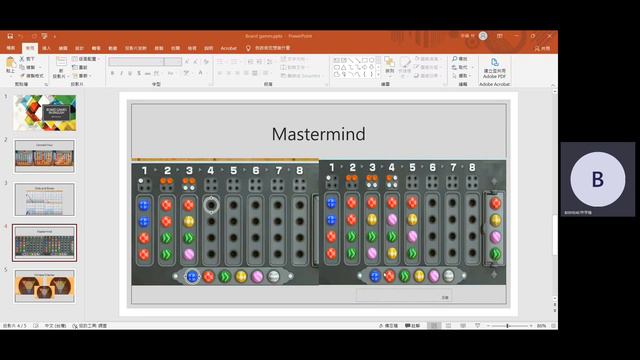Open the Shape Fill dropdown
Screen dimensions: 640x360
pyautogui.click(x=427, y=59)
